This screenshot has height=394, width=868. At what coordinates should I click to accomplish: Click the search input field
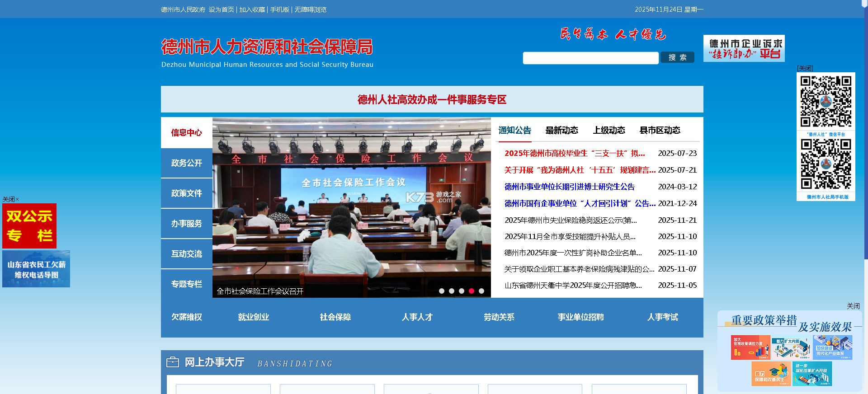pyautogui.click(x=590, y=58)
